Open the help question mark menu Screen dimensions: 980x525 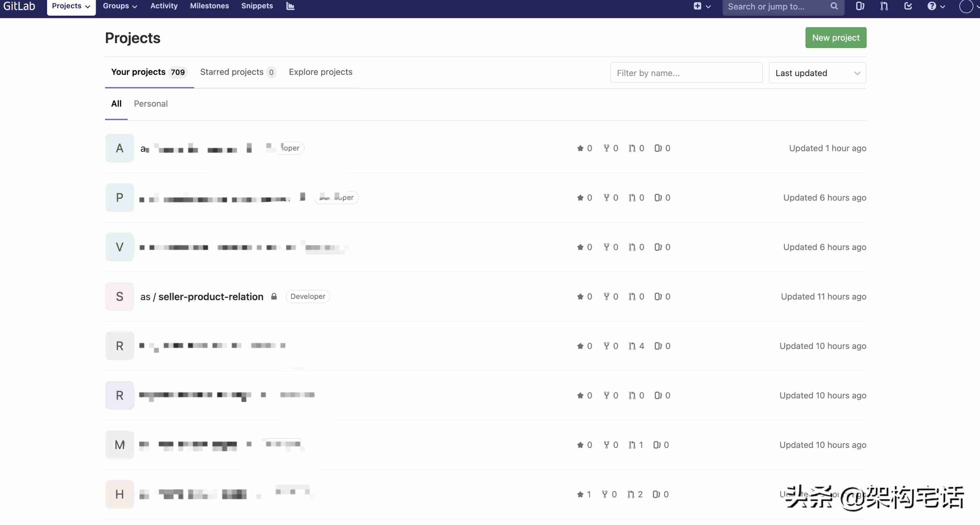coord(931,6)
